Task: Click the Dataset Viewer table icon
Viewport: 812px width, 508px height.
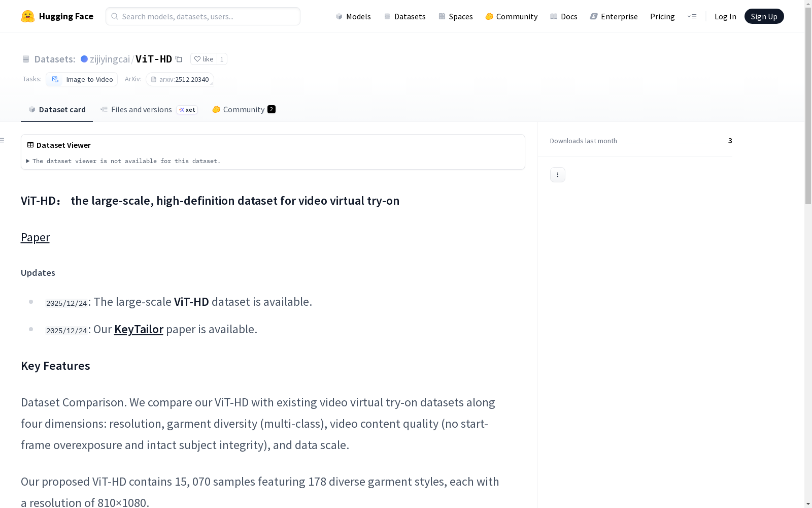Action: click(30, 145)
